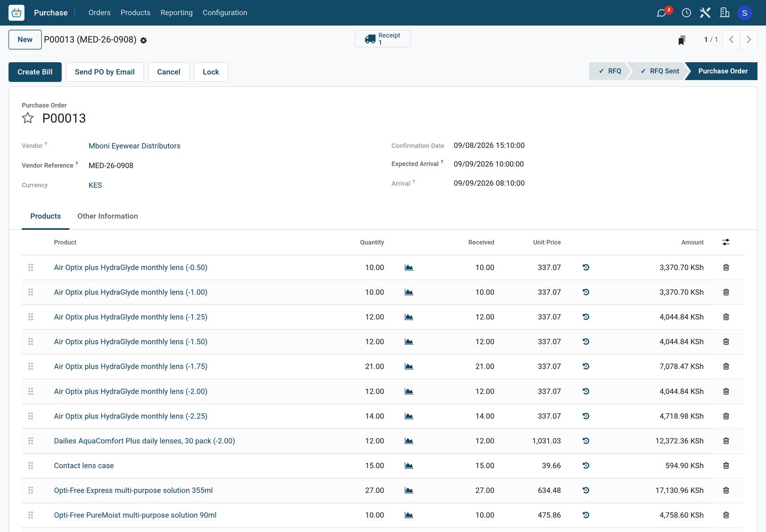Open the activities clock icon

pyautogui.click(x=687, y=13)
